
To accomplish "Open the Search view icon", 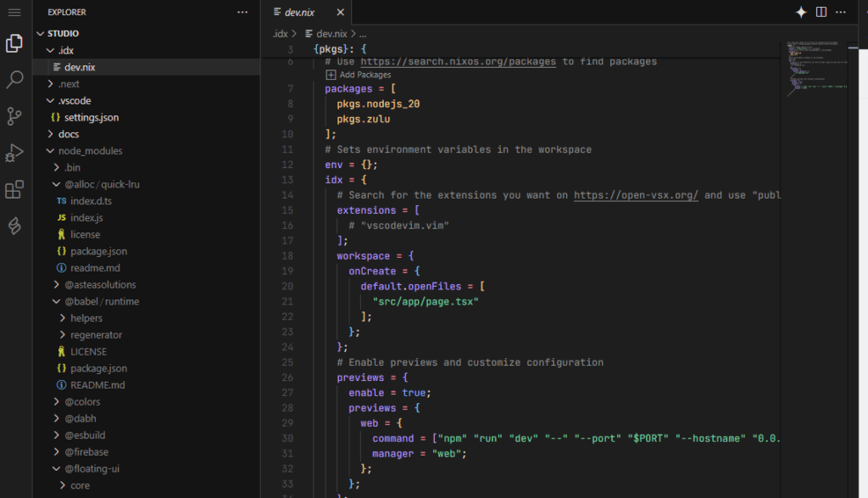I will point(14,80).
